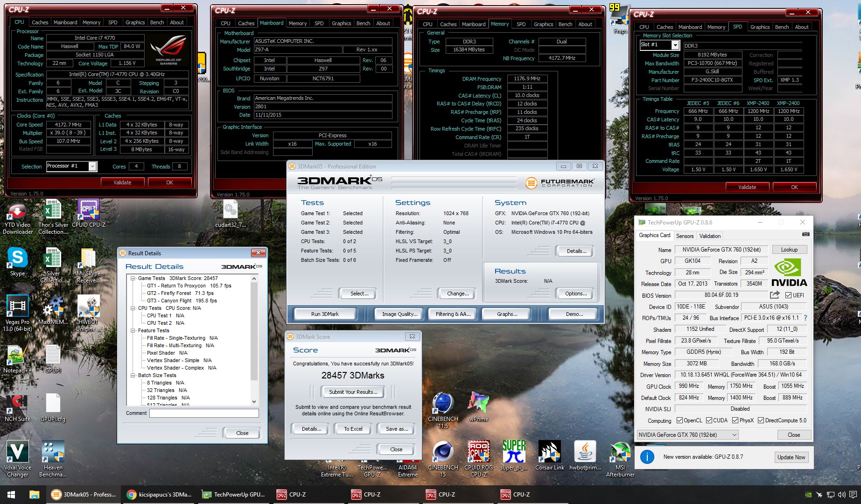
Task: Click volume icon in system tray
Action: point(841,495)
